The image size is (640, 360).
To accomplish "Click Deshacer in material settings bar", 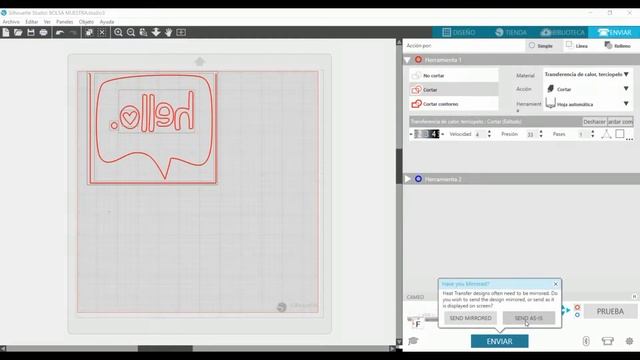I will 594,122.
